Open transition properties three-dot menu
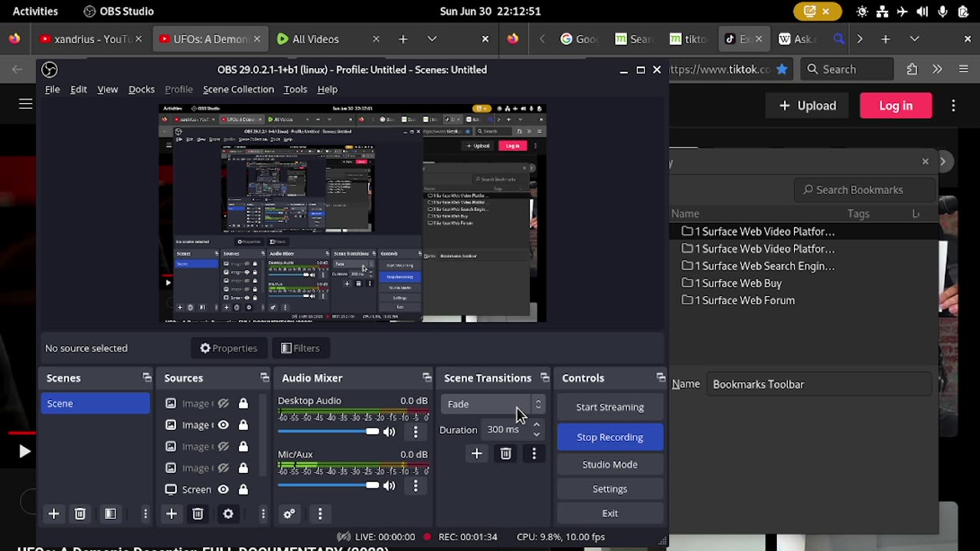Viewport: 980px width, 551px height. pyautogui.click(x=534, y=454)
